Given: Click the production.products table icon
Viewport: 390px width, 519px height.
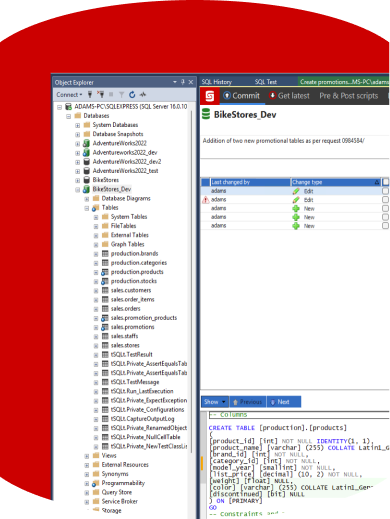Looking at the screenshot, I should [105, 272].
